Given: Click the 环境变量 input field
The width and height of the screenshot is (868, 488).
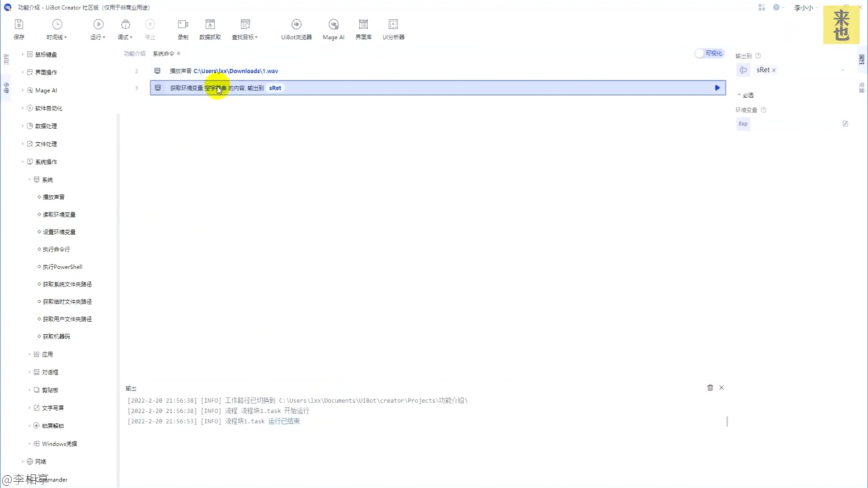Looking at the screenshot, I should [796, 124].
